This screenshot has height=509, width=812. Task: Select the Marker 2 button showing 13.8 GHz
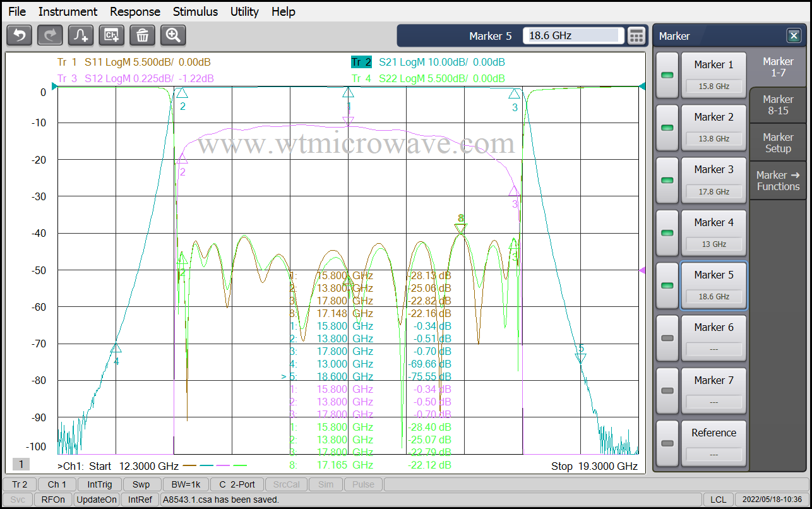(713, 127)
